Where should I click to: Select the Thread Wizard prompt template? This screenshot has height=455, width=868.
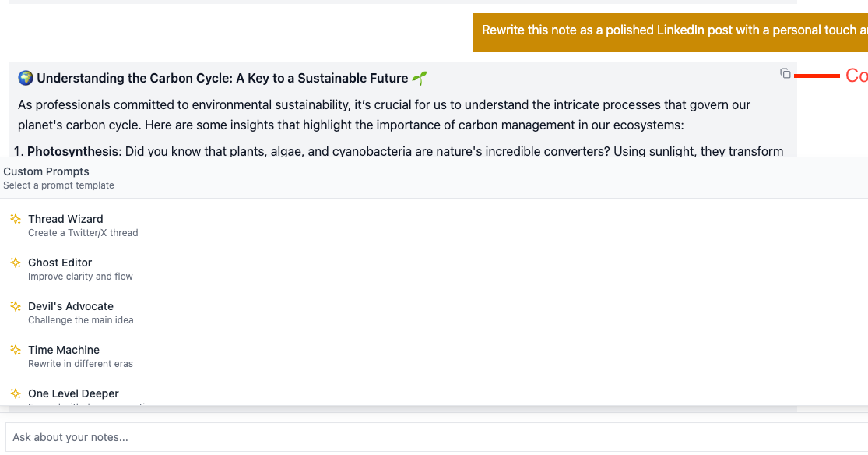434,226
